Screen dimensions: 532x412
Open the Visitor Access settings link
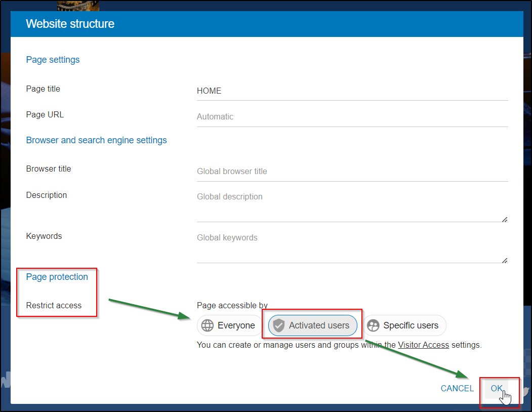pos(423,345)
